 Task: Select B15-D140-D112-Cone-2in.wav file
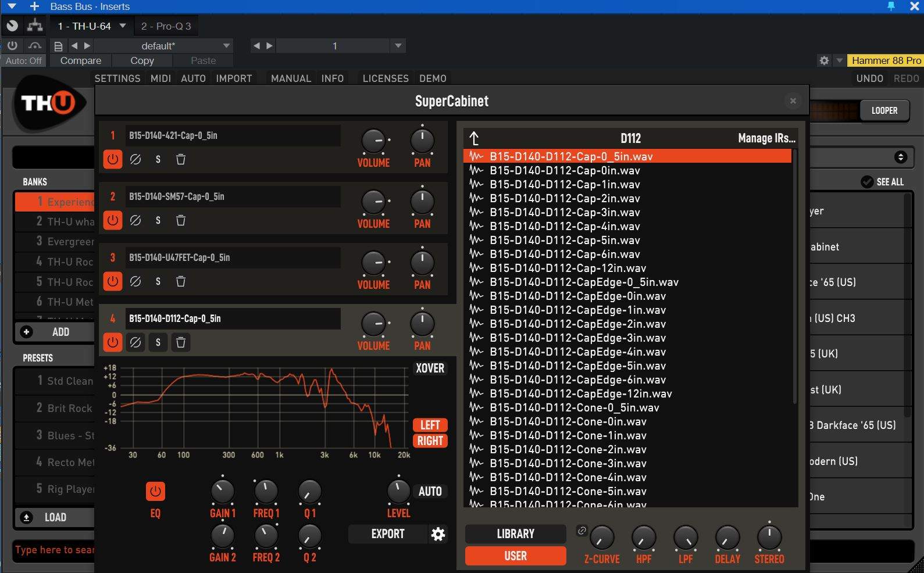coord(627,449)
